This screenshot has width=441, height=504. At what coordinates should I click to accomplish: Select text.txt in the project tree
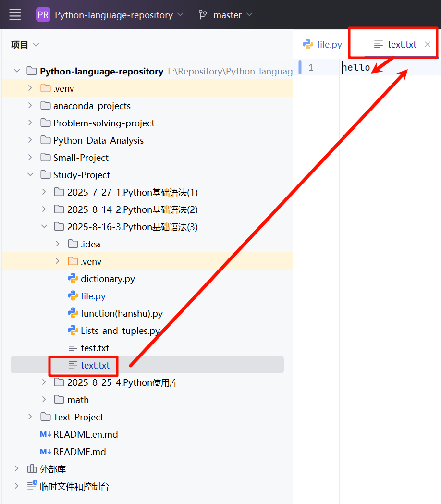[x=95, y=365]
